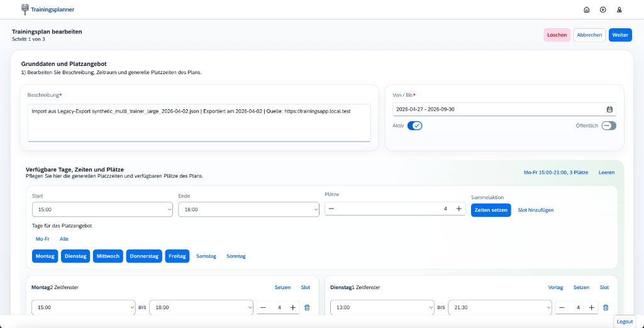
Task: Expand the Dienstag start time dropdown
Action: [x=382, y=308]
